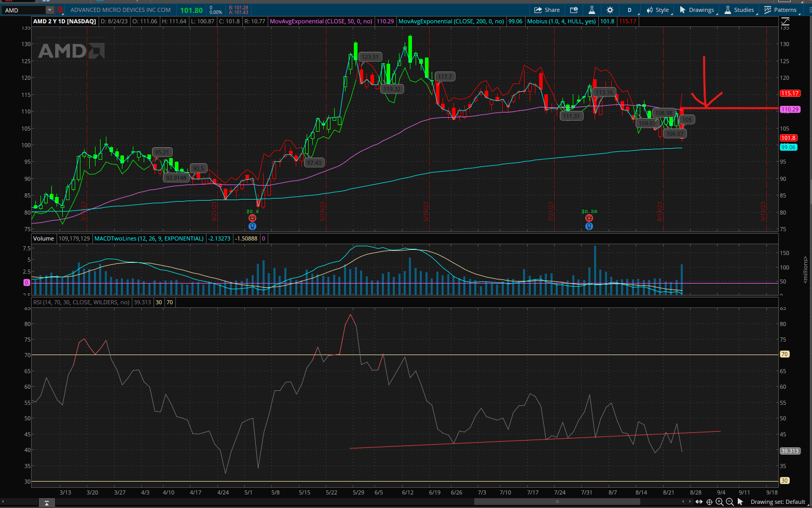Screen dimensions: 812x508
Task: Click the 111.31 price bubble
Action: (572, 116)
